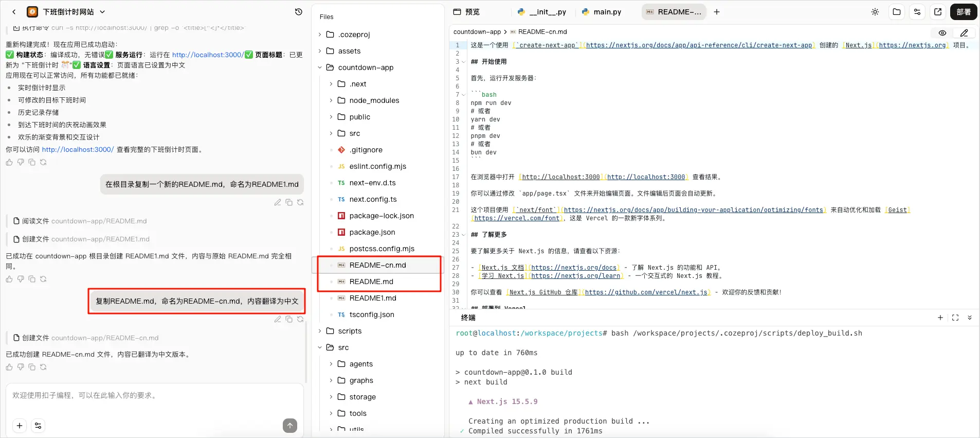Screen dimensions: 980x438
Task: Like the README1.md created reply
Action: (9, 279)
